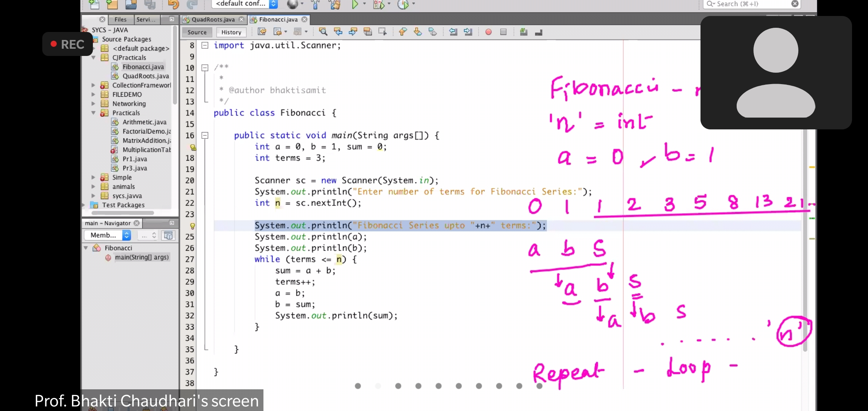868x411 pixels.
Task: Toggle highlight search results icon
Action: point(368,32)
